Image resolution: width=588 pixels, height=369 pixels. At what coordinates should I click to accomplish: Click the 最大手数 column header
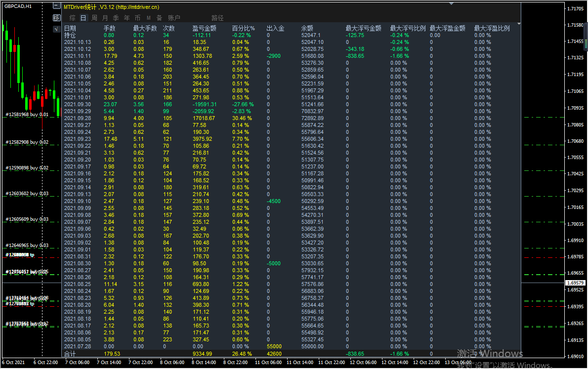coord(145,28)
